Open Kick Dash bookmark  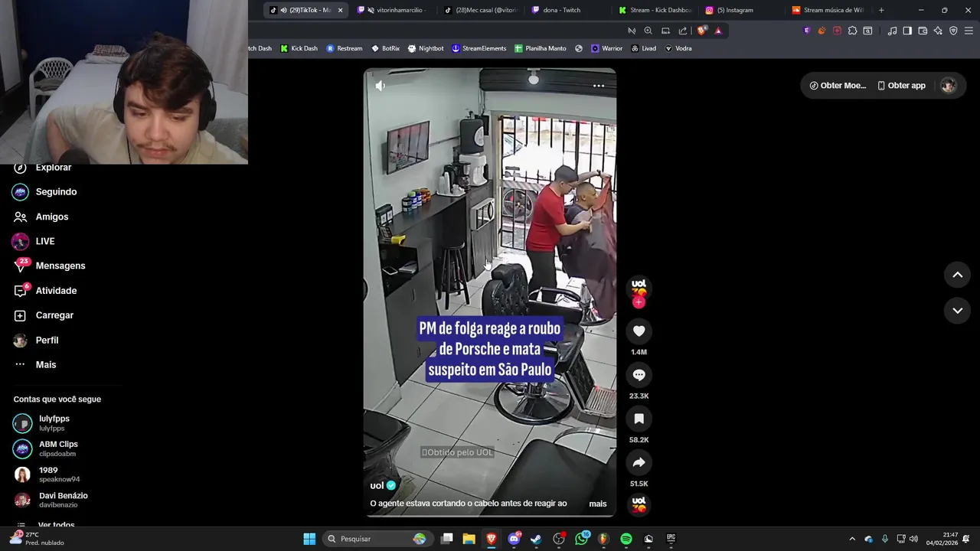tap(299, 48)
